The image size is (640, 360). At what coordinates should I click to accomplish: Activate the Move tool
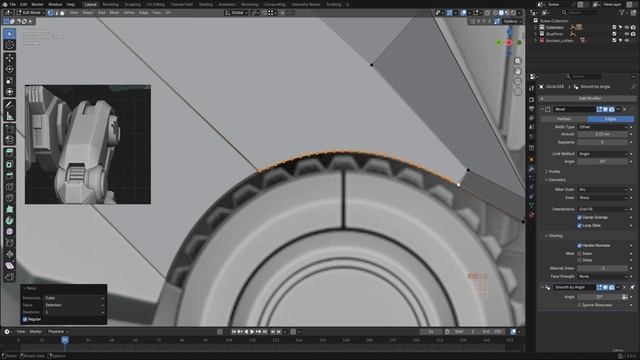point(9,58)
